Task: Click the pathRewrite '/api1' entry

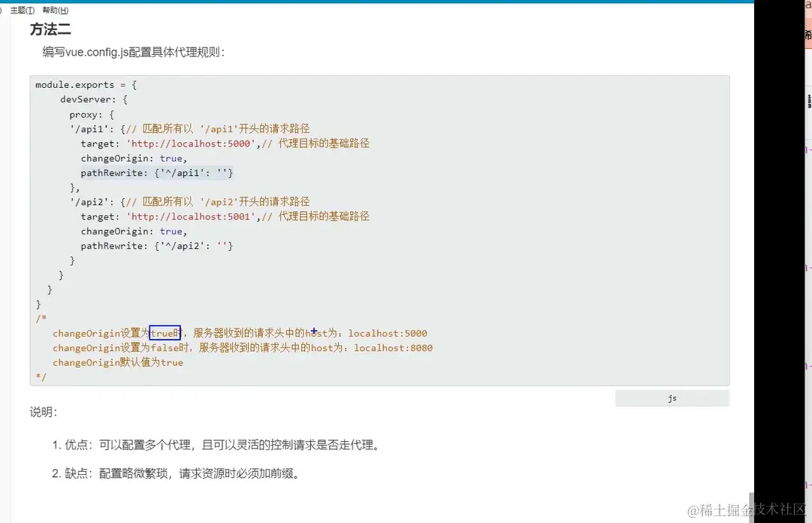Action: pos(156,172)
